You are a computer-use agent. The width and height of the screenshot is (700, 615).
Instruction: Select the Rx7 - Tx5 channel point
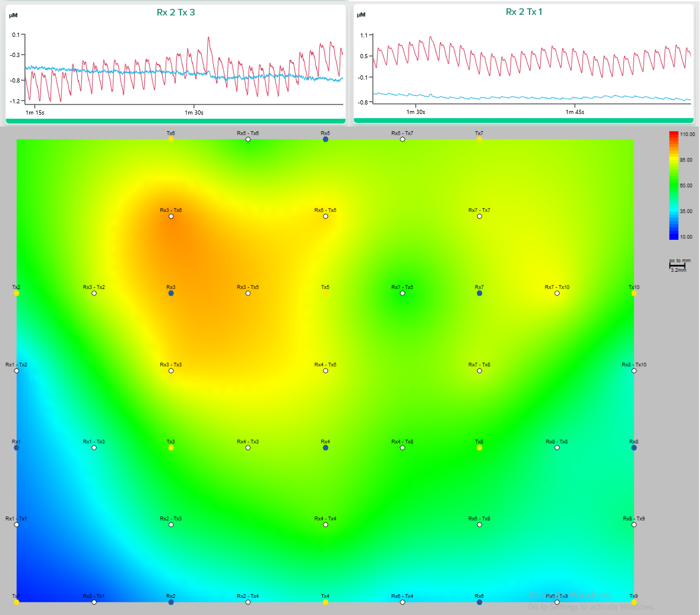403,293
